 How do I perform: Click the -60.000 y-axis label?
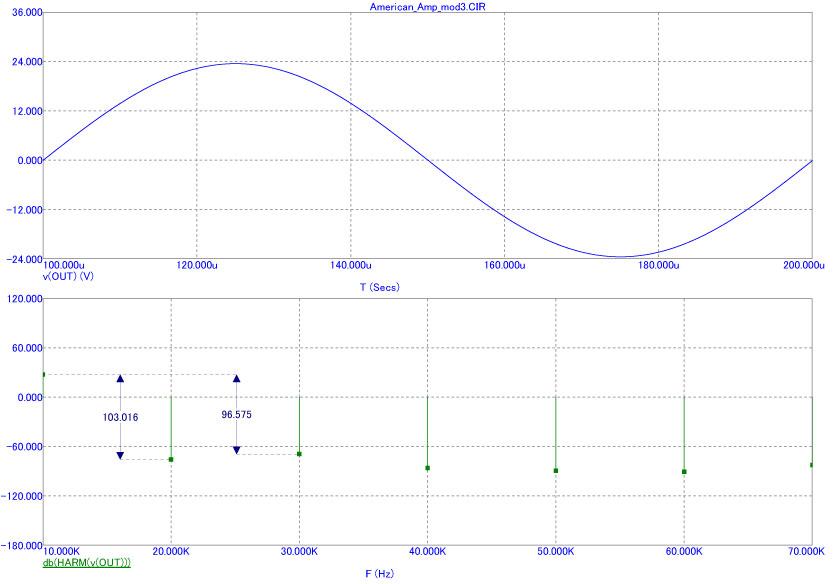24,447
